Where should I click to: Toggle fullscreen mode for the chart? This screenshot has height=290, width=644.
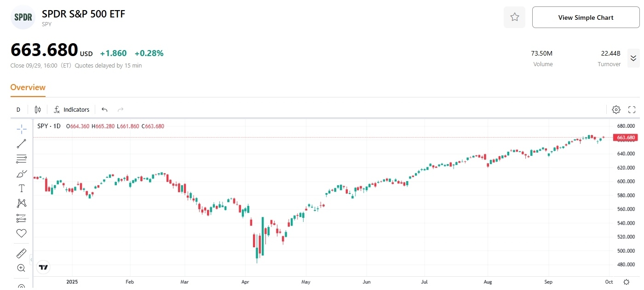click(x=632, y=109)
